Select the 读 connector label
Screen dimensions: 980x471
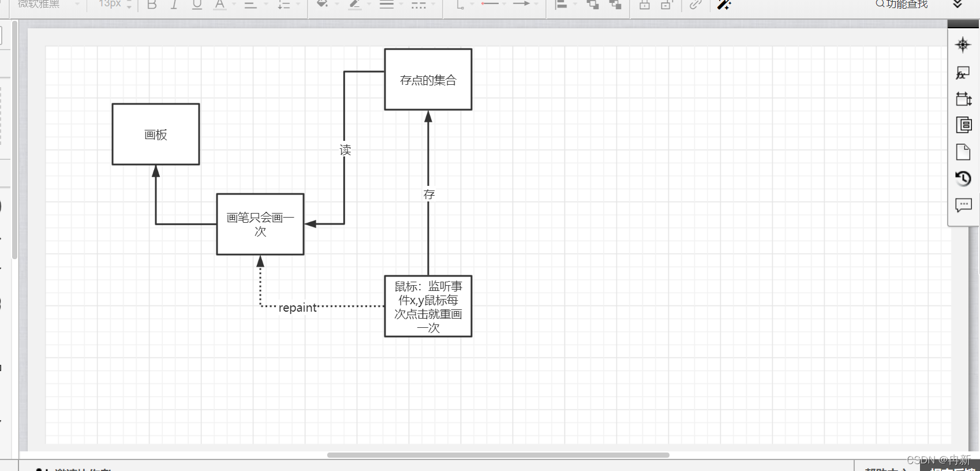pos(345,150)
